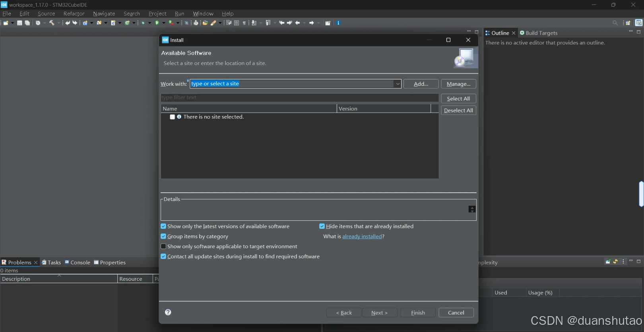Click the help question mark in the Install dialog
The height and width of the screenshot is (332, 644).
point(168,312)
